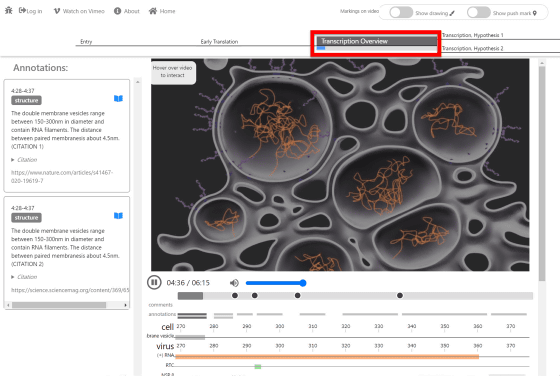560x376 pixels.
Task: Adjust the blue volume slider
Action: coord(276,283)
